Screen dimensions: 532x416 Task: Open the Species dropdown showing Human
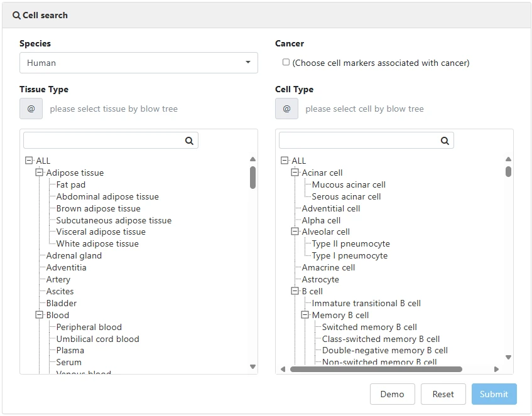pyautogui.click(x=138, y=63)
